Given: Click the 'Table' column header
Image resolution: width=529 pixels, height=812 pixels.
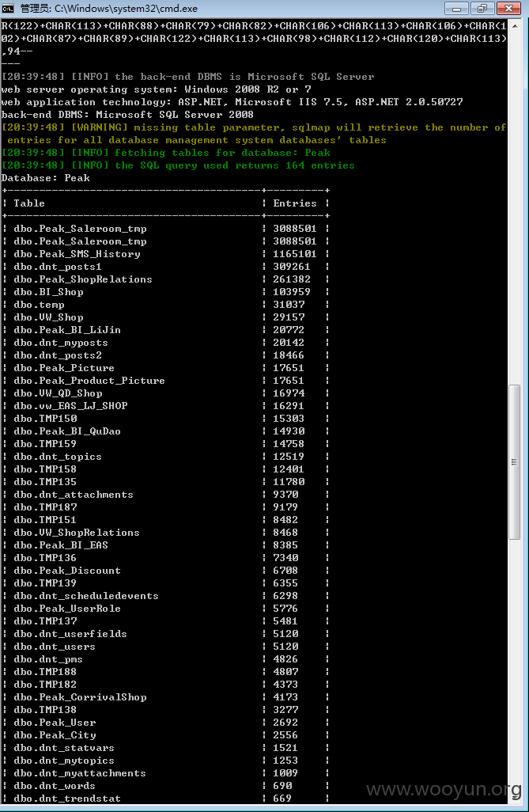Looking at the screenshot, I should (29, 203).
